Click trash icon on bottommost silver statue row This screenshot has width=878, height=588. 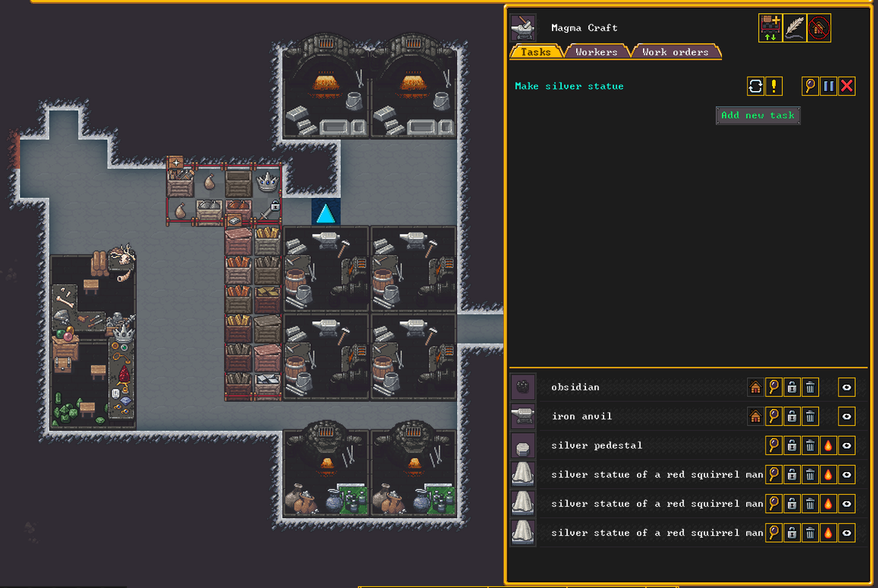click(x=810, y=533)
